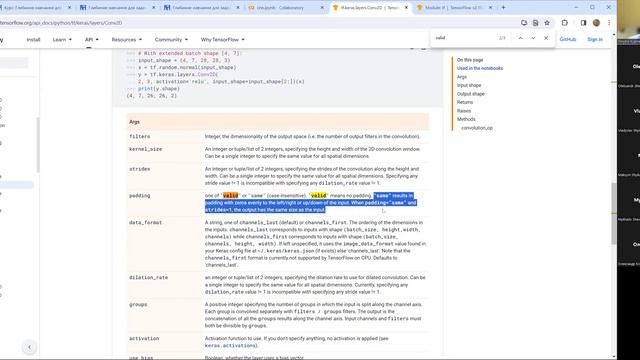Close the tf.keras.layers.Conv2D tab
Viewport: 640px width, 360px height.
click(406, 7)
